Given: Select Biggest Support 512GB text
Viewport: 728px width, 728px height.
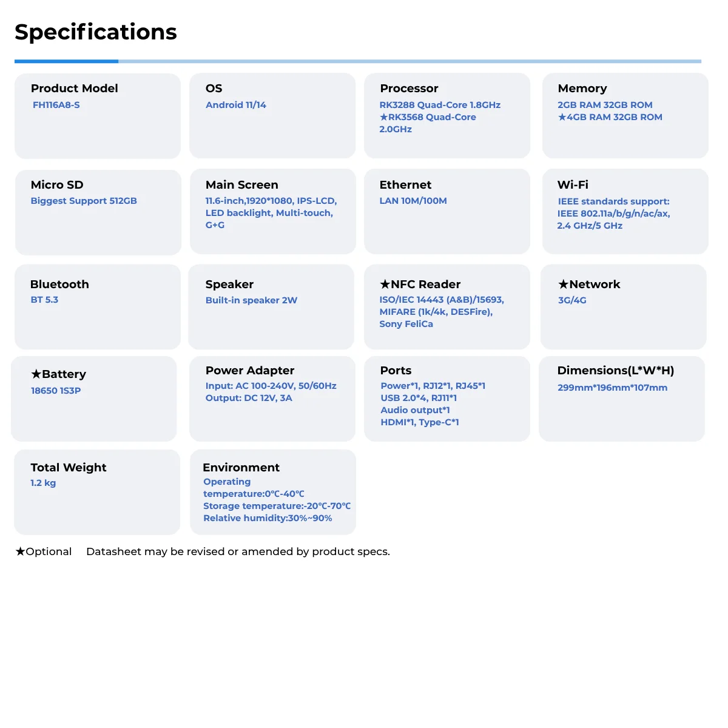Looking at the screenshot, I should 84,201.
